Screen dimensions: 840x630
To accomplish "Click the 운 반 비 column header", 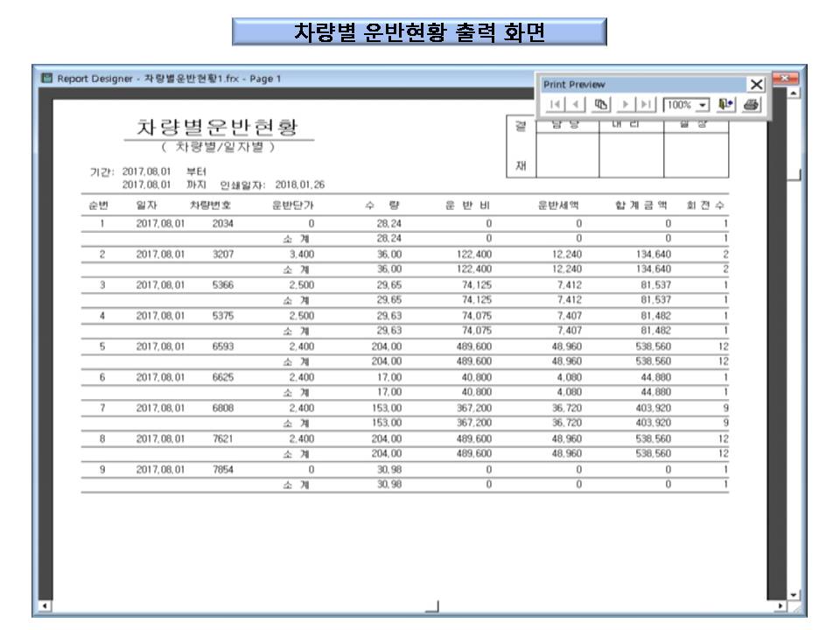I will [467, 205].
